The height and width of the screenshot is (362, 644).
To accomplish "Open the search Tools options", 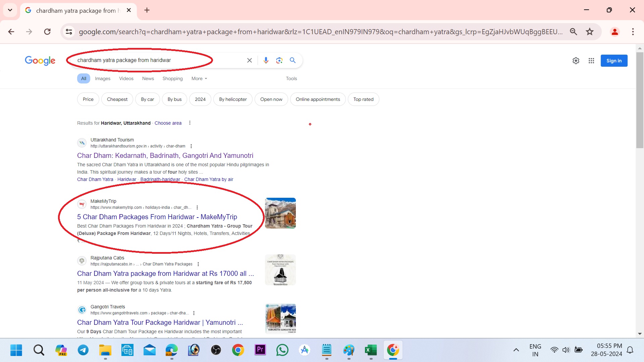I will point(291,78).
